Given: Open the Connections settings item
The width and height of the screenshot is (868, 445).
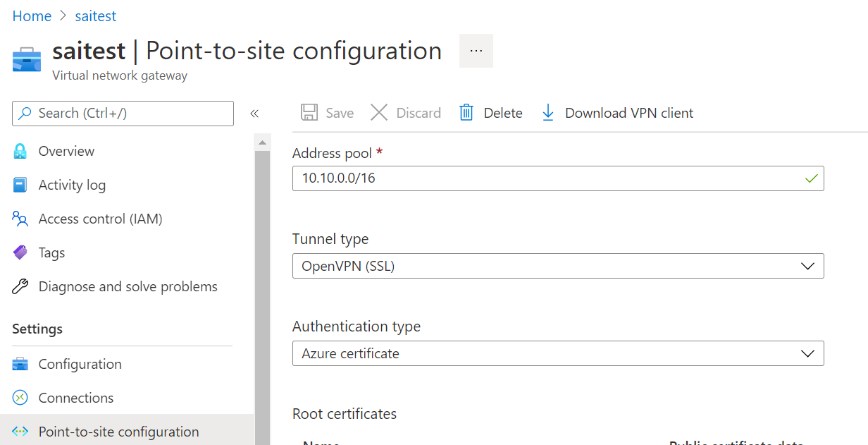Looking at the screenshot, I should click(76, 398).
